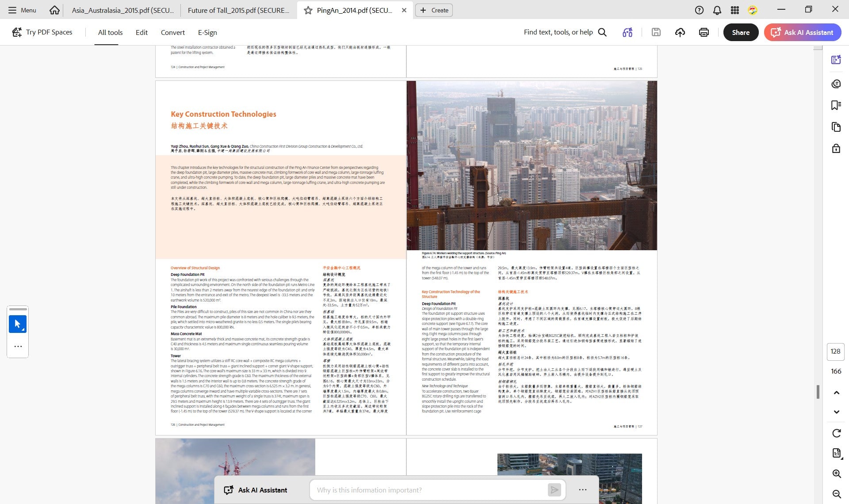
Task: Click the send prompt arrow button
Action: click(x=554, y=490)
